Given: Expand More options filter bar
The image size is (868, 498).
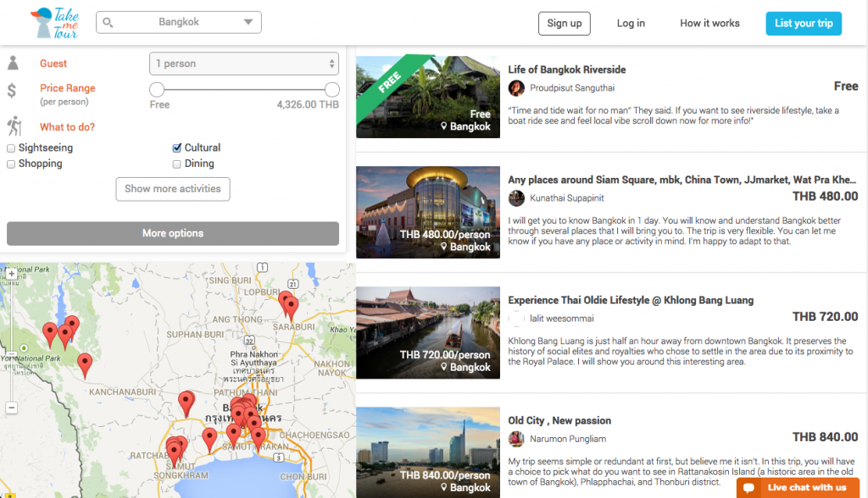Looking at the screenshot, I should pos(173,234).
